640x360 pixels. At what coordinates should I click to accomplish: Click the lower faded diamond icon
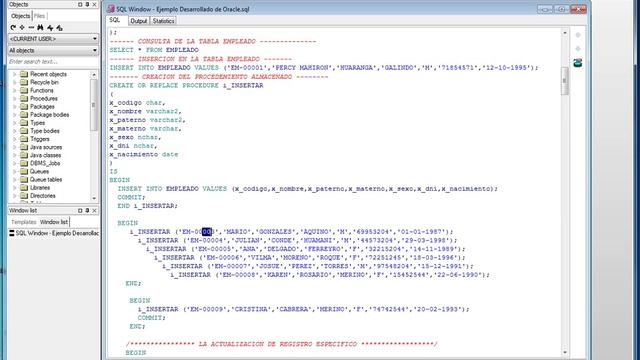[578, 49]
